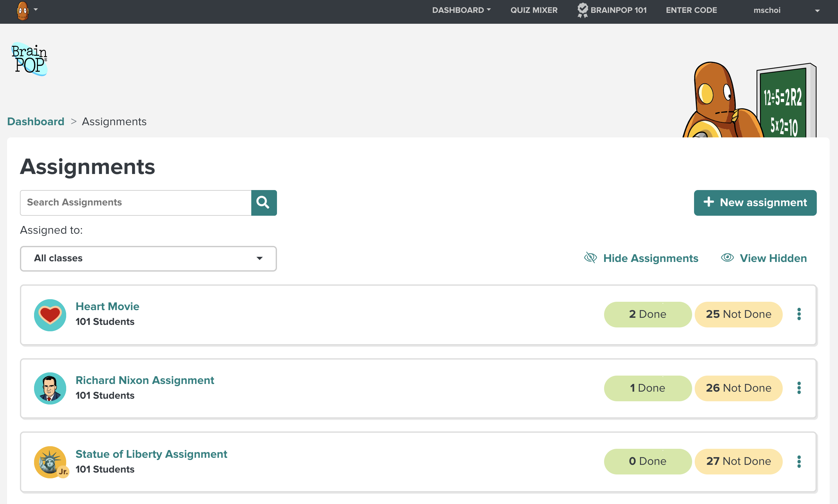Open three-dot menu for Statue of Liberty
838x504 pixels.
(x=799, y=462)
